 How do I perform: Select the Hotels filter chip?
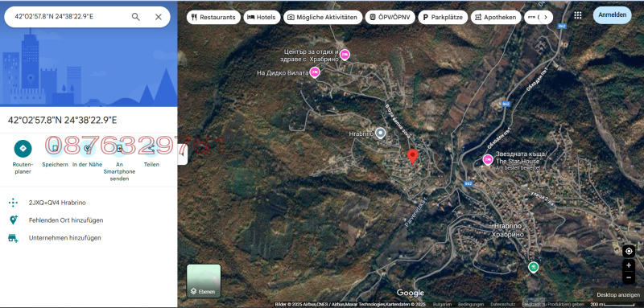tap(262, 17)
